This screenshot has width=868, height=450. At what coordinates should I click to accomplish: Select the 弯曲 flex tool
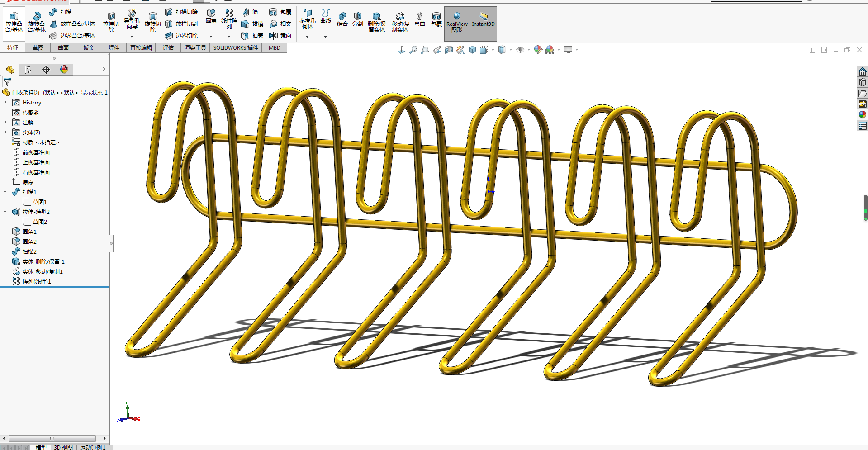pyautogui.click(x=420, y=19)
